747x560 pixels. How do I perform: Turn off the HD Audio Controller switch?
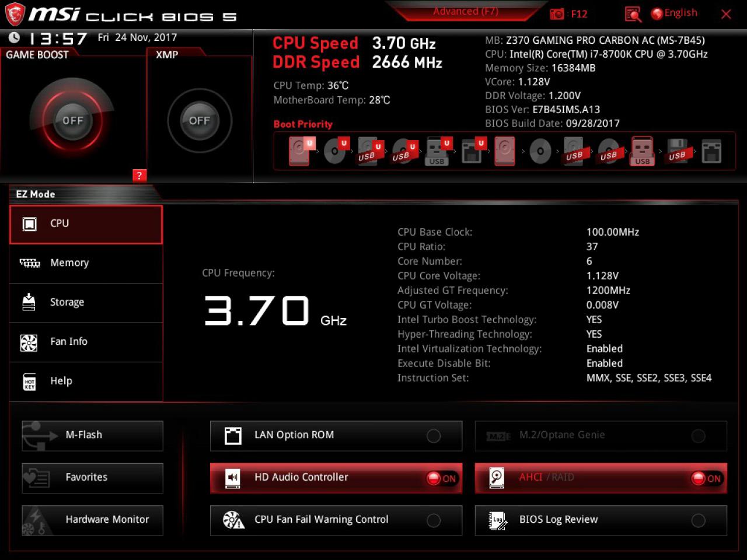[x=442, y=478]
